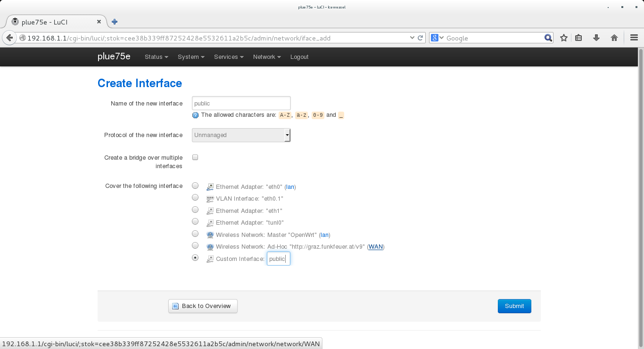The height and width of the screenshot is (349, 644).
Task: Reload the page with the refresh icon
Action: click(x=421, y=38)
